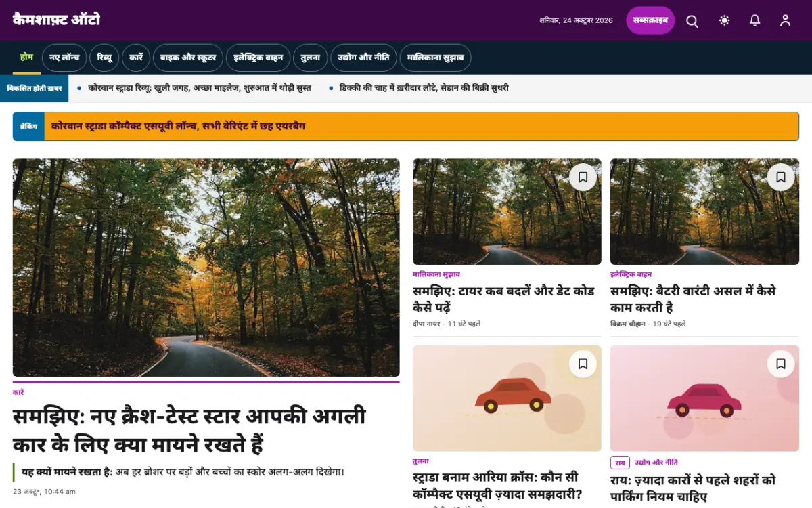Screen dimensions: 812x508
Task: Bookmark the टायर कब बदलें article
Action: 583,177
